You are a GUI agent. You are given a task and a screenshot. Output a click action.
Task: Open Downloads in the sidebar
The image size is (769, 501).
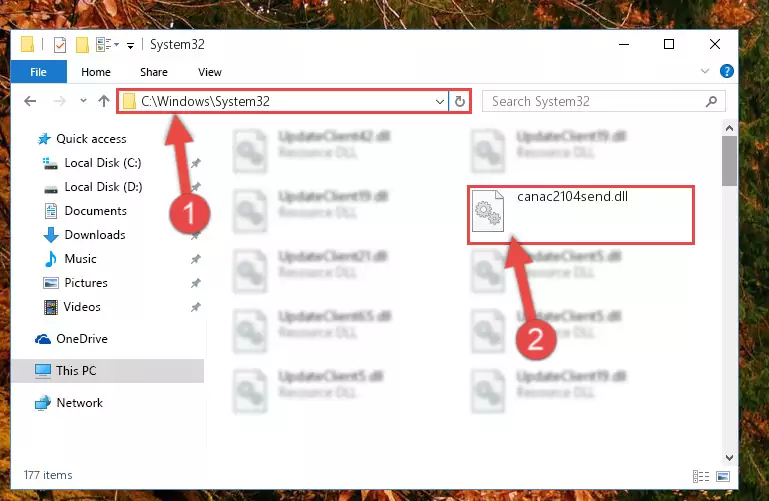pyautogui.click(x=95, y=235)
